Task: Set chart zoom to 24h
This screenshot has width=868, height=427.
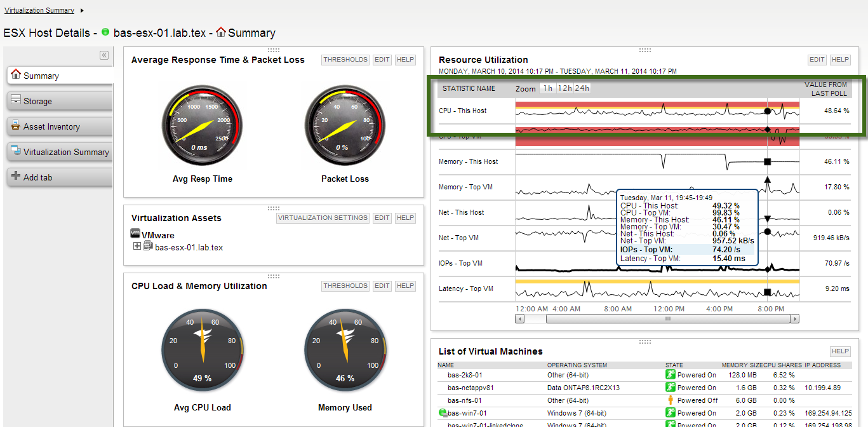Action: 582,88
